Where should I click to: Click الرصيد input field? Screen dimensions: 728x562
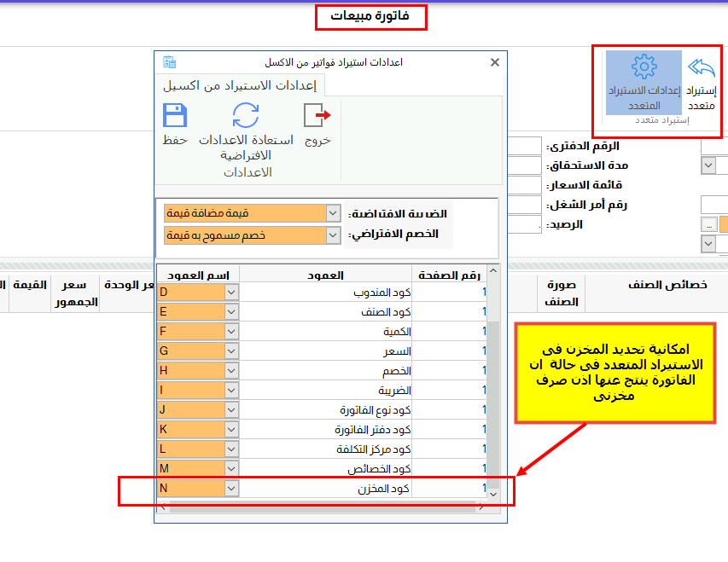pos(525,224)
